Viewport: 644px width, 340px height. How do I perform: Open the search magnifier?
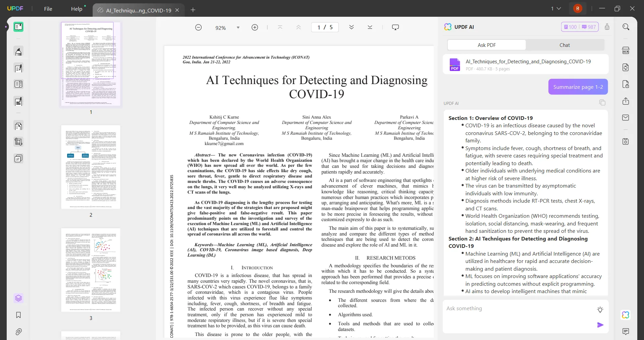(626, 27)
